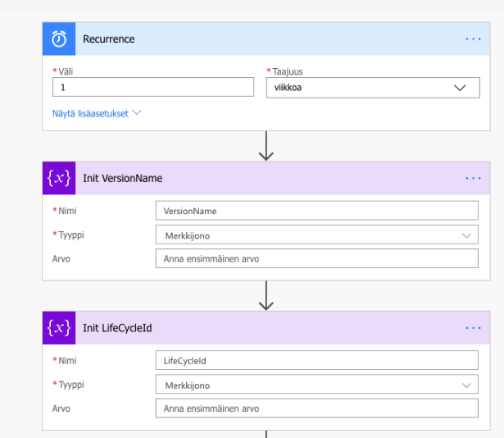
Task: Open the Init LifeCycleId ellipsis menu
Action: [473, 328]
